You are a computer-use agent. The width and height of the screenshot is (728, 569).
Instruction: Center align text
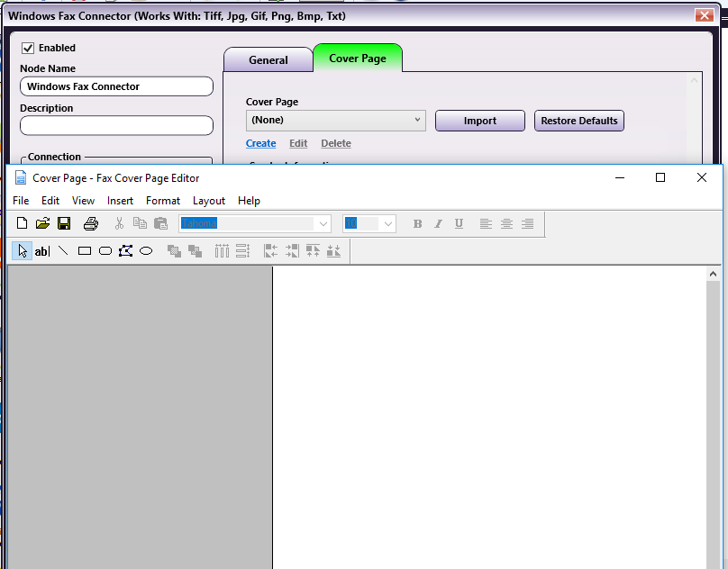[506, 223]
